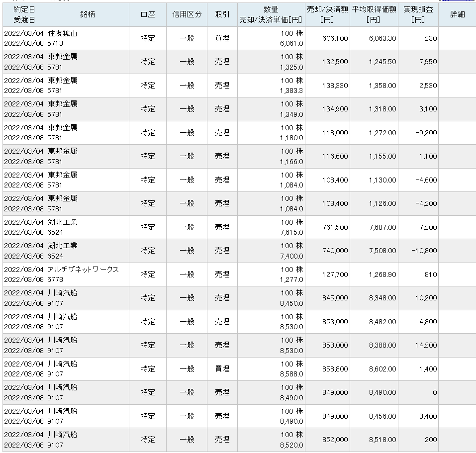476x453 pixels.
Task: Select the average price 1,272.00
Action: click(x=382, y=133)
